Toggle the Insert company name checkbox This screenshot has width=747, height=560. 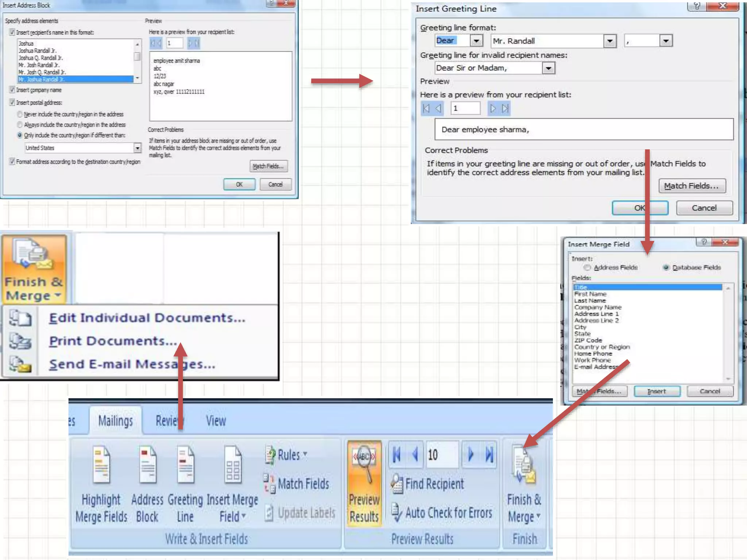(12, 90)
